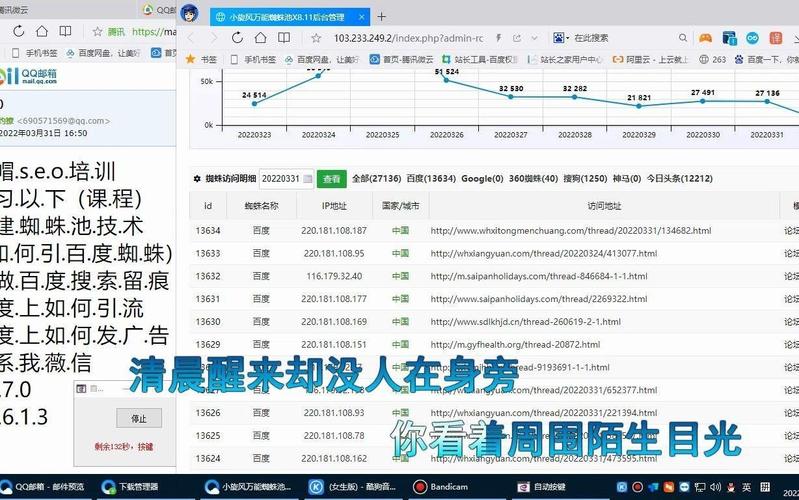Viewport: 799px width, 500px height.
Task: Open the m.saipanholidays.com thread URL
Action: (539, 276)
